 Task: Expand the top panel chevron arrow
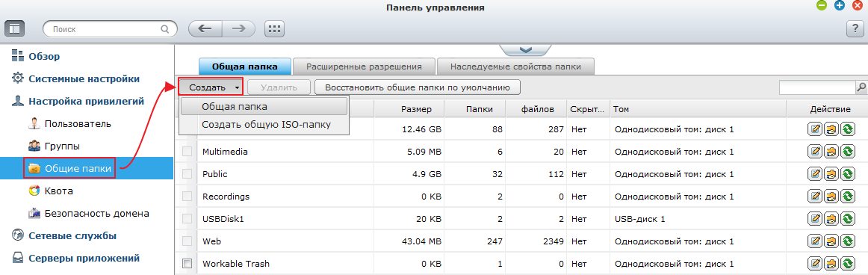526,50
